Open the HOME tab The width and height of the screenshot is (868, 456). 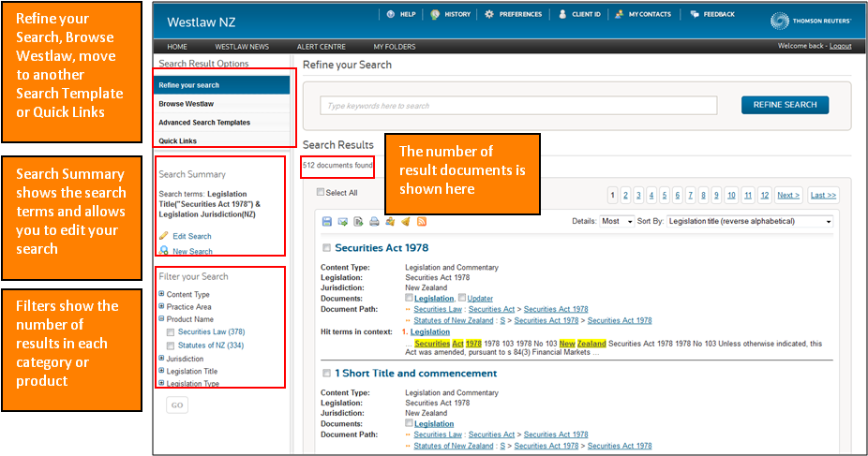[177, 47]
